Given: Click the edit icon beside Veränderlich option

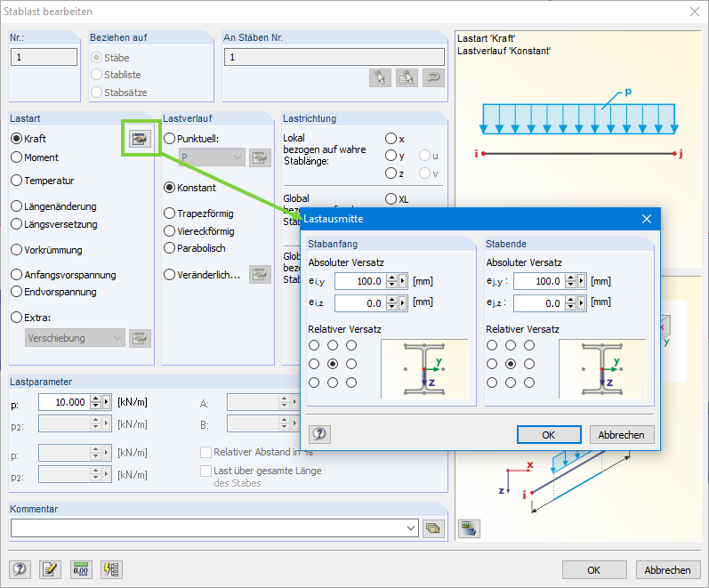Looking at the screenshot, I should tap(260, 275).
